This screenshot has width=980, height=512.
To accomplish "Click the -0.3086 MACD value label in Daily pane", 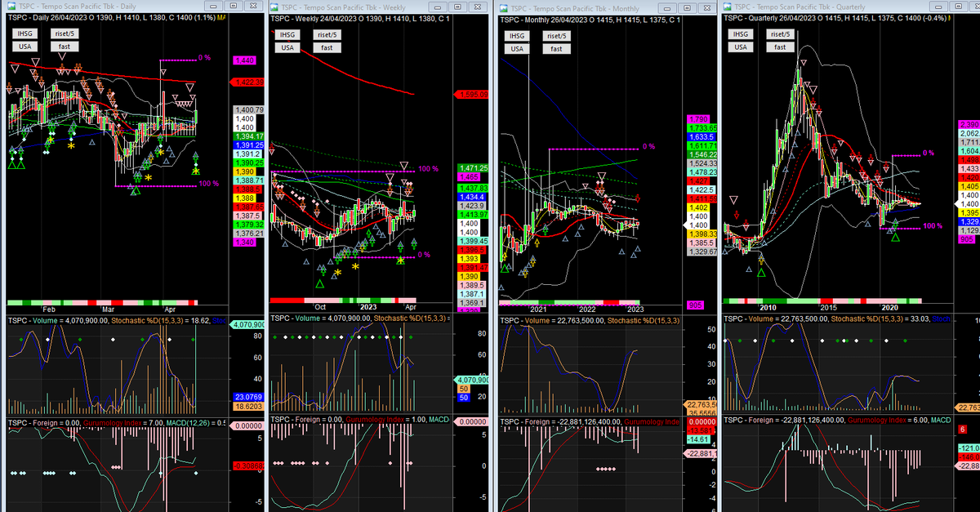I will [x=248, y=465].
